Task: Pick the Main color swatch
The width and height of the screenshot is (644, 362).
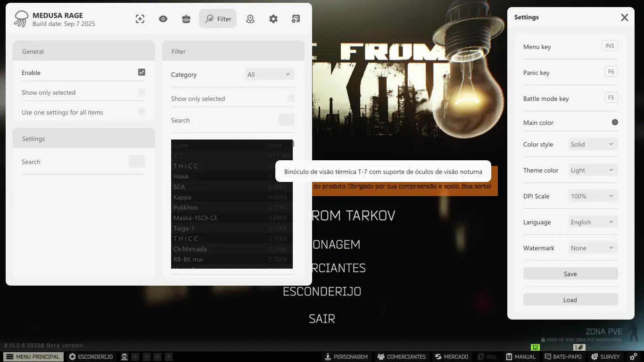Action: (615, 123)
